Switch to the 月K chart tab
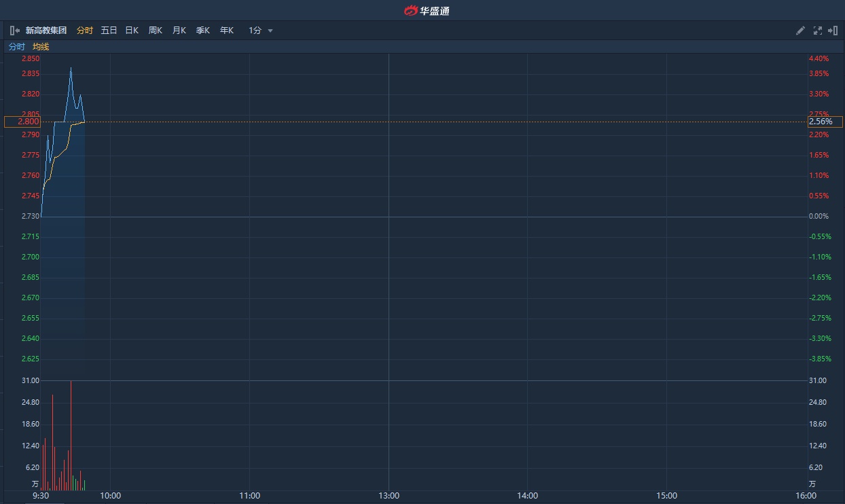845x504 pixels. 179,31
